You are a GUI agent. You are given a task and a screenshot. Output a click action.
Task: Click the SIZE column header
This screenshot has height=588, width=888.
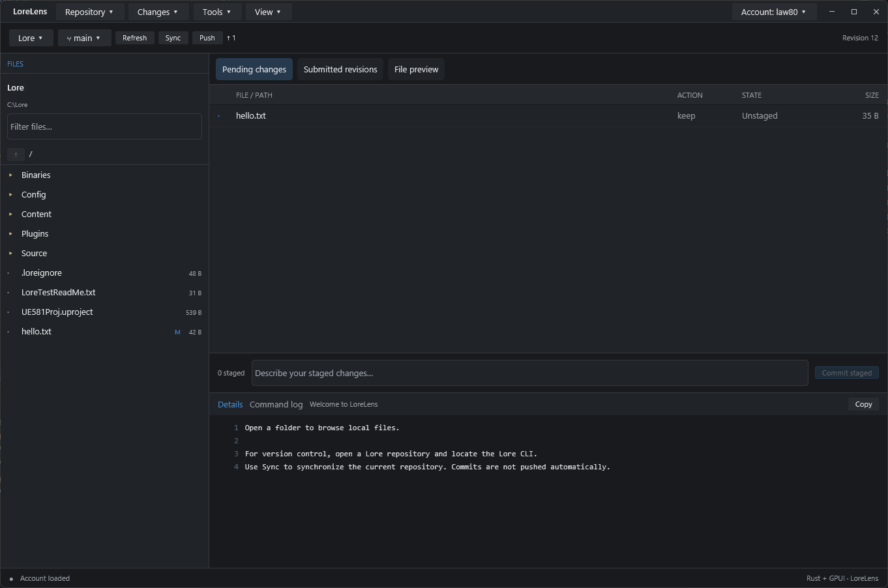click(x=872, y=95)
